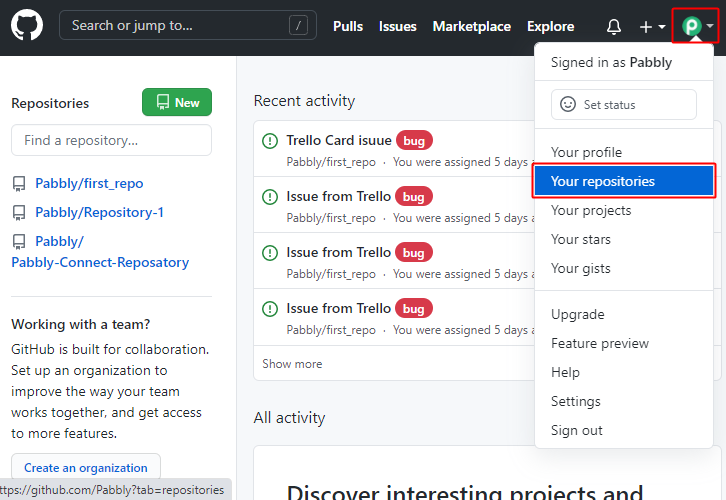Open the GitHub logo homepage

[27, 25]
